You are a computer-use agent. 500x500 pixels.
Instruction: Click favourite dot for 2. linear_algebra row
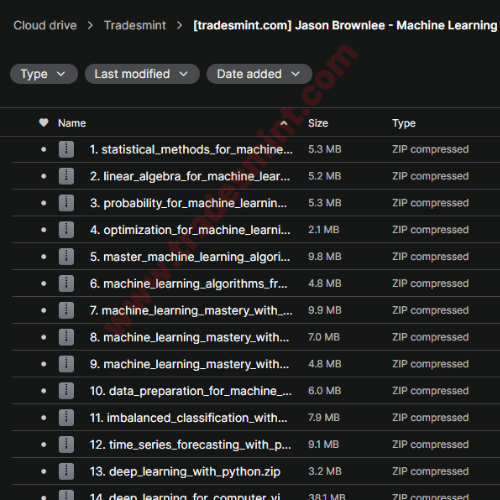(x=44, y=176)
